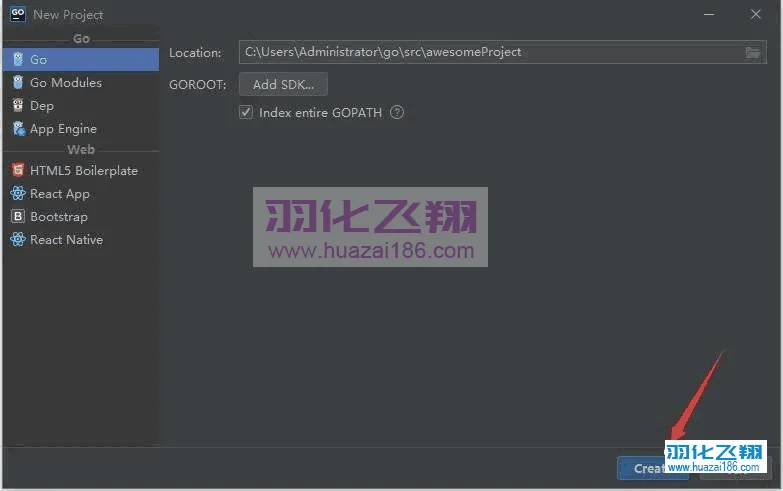Choose HTML5 Boilerplate template
Image resolution: width=783 pixels, height=491 pixels.
pos(81,170)
